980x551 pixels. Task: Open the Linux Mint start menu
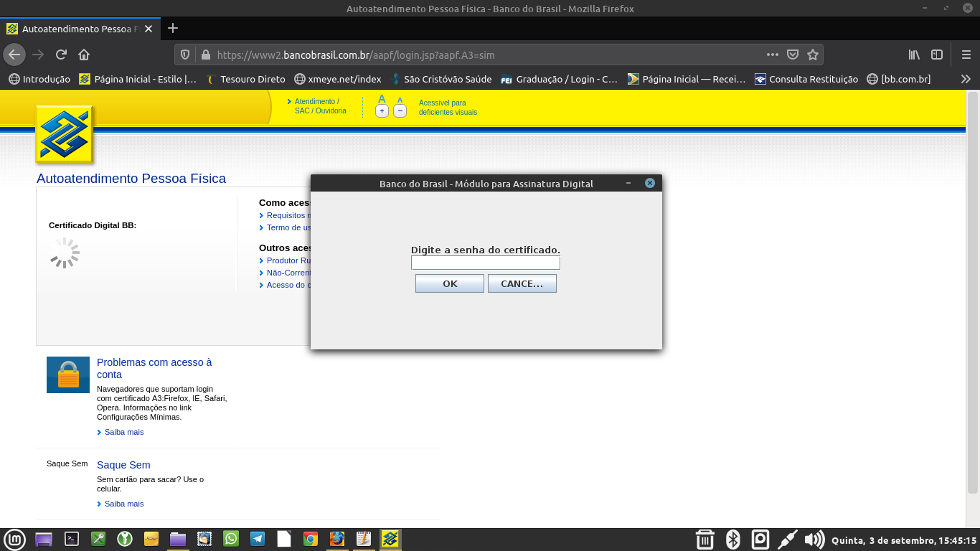14,540
